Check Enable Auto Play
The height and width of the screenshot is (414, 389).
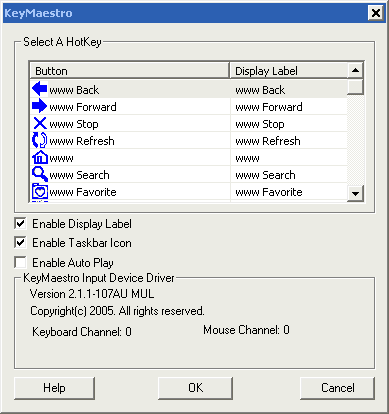pos(20,262)
